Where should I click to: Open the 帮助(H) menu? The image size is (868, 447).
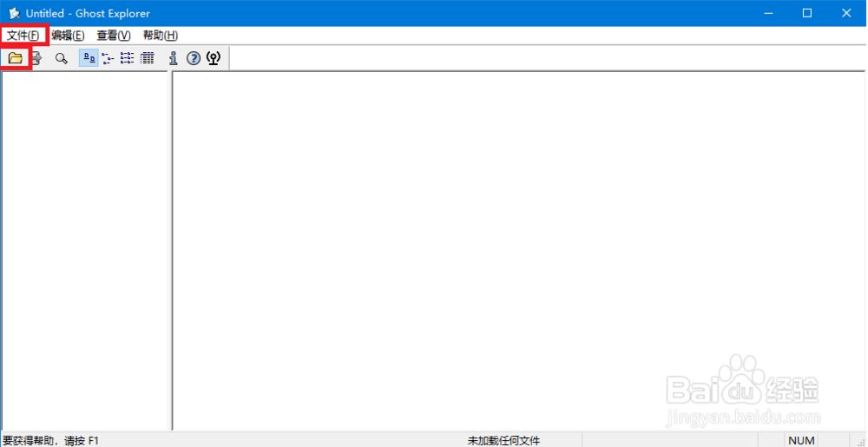click(x=161, y=36)
